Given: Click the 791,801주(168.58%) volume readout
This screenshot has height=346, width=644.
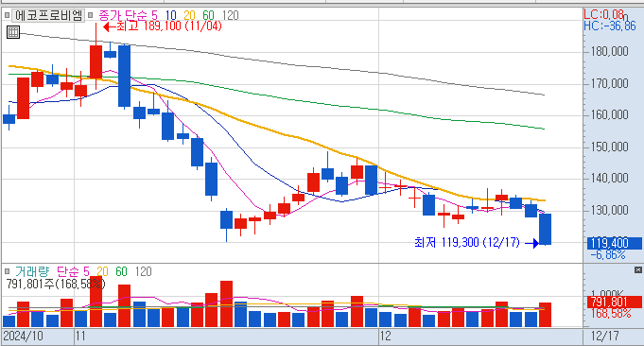Looking at the screenshot, I should 56,284.
